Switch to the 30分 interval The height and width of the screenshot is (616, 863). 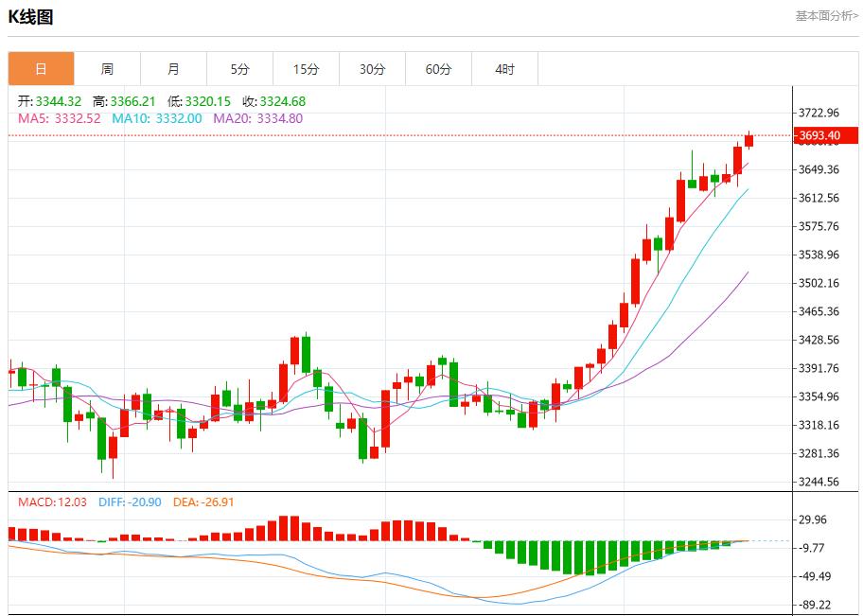372,68
